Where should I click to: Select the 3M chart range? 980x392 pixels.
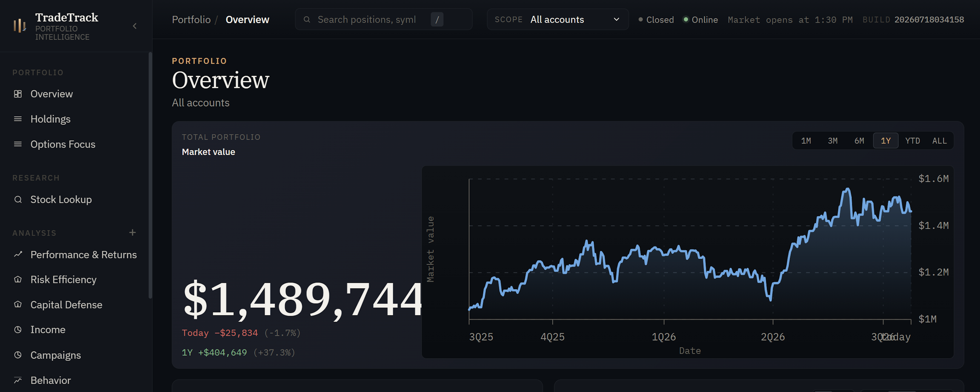pos(832,141)
